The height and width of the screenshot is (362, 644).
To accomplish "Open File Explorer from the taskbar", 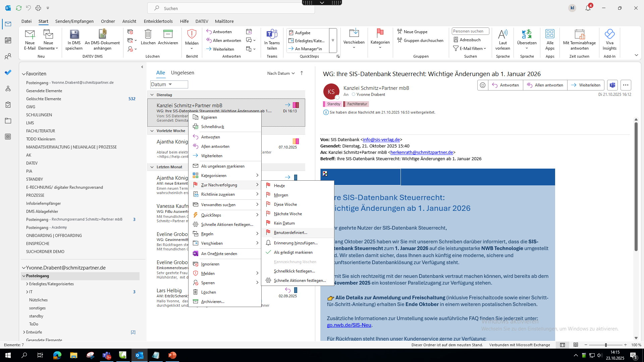I will 73,355.
